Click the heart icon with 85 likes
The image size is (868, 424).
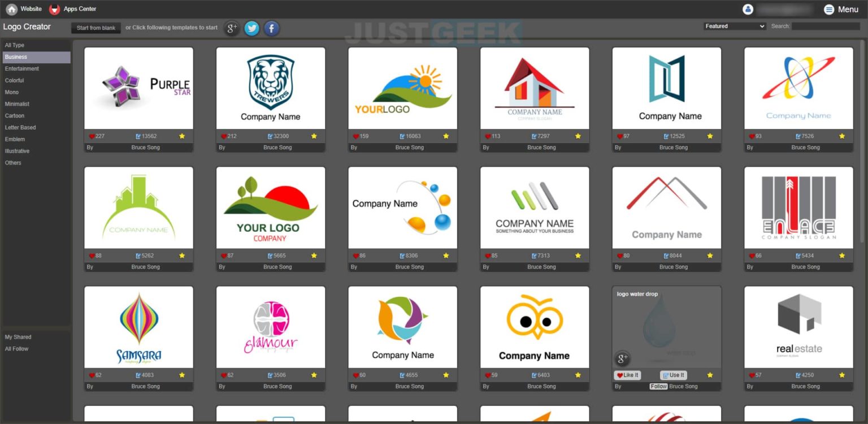488,256
